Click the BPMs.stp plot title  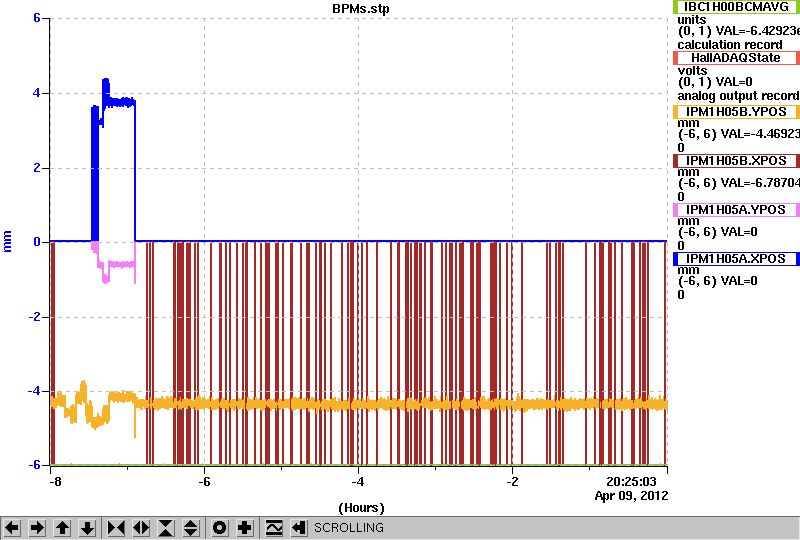361,8
